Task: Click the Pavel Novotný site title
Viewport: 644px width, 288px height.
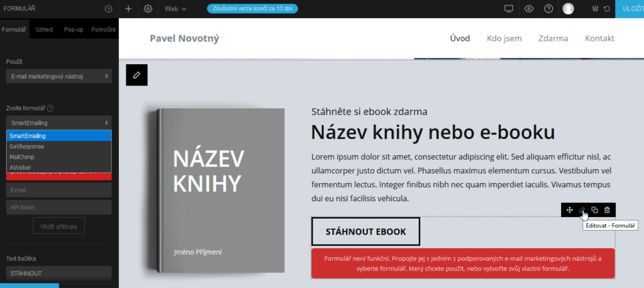Action: coord(184,38)
